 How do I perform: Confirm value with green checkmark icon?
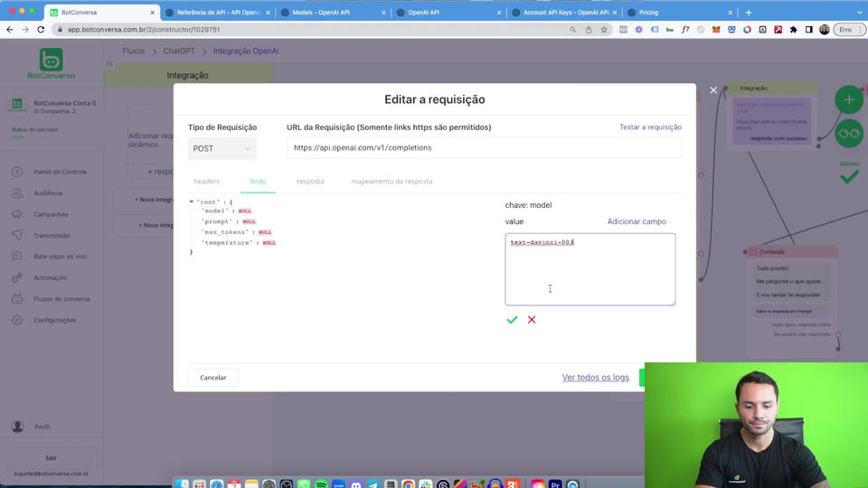[x=512, y=320]
